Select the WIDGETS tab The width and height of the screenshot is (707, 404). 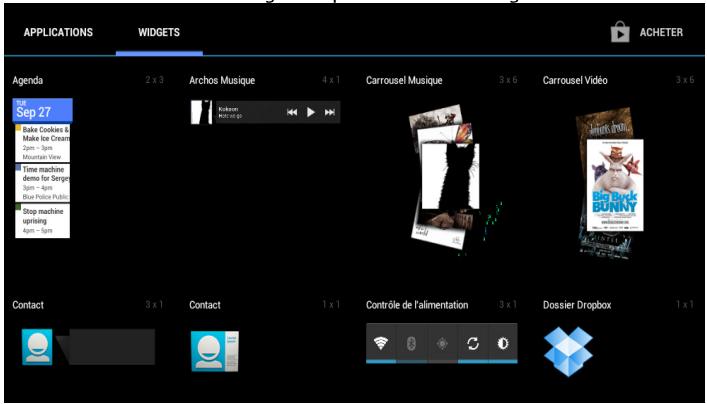(x=159, y=32)
